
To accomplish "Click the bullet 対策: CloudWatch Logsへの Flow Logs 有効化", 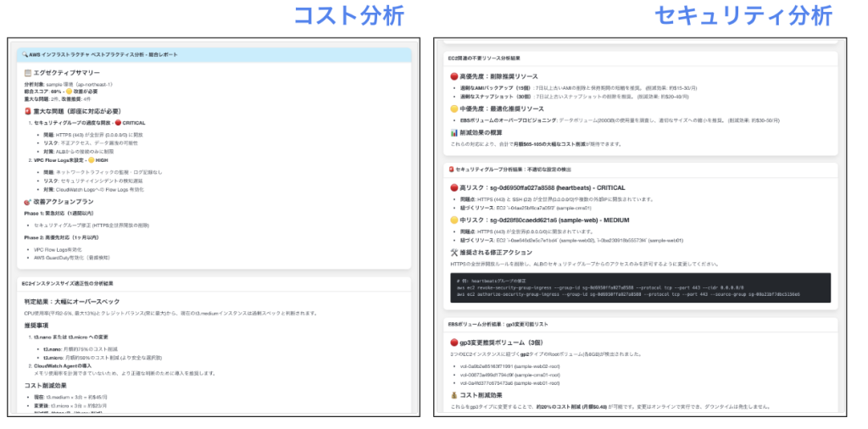I will point(93,189).
